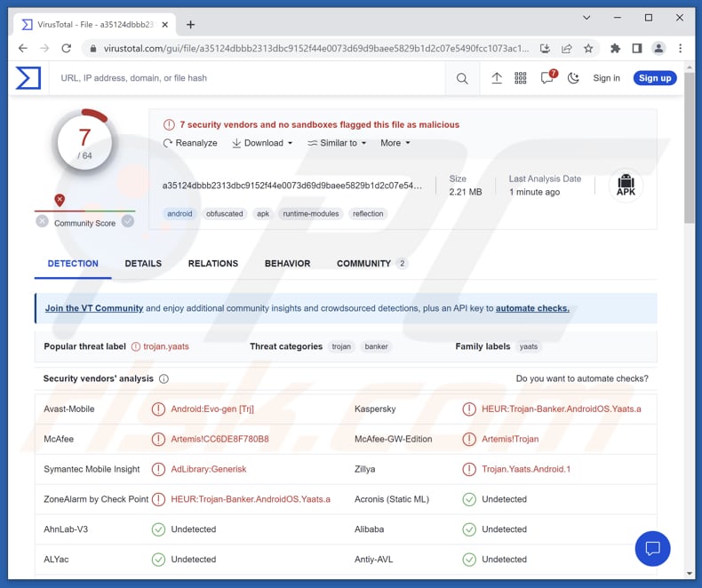Image resolution: width=702 pixels, height=588 pixels.
Task: Open the chat bubble floating button
Action: tap(652, 548)
